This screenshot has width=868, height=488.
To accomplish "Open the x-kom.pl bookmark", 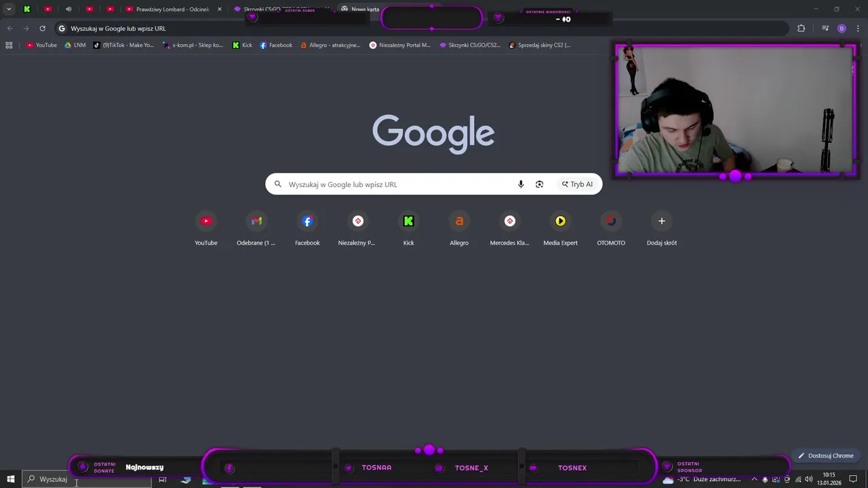I will click(x=193, y=45).
